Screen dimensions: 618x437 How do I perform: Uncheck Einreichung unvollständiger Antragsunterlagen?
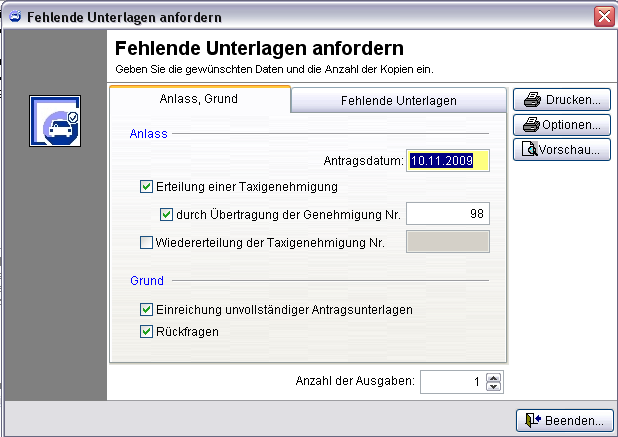pos(148,310)
